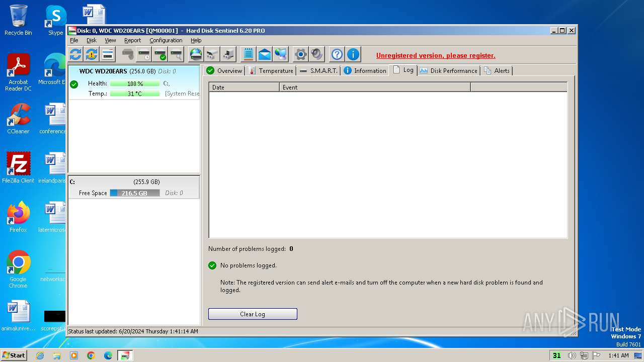Open Acrobat Reader DC desktop icon

18,72
